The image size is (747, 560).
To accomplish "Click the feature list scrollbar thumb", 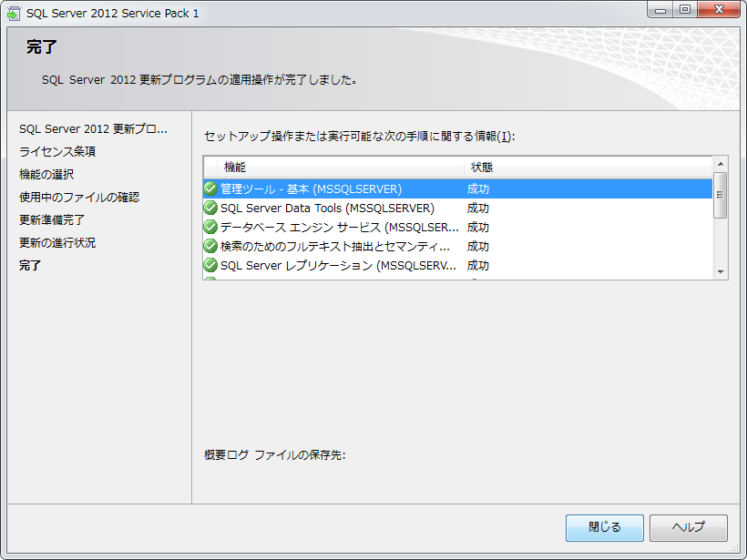I will [x=720, y=195].
